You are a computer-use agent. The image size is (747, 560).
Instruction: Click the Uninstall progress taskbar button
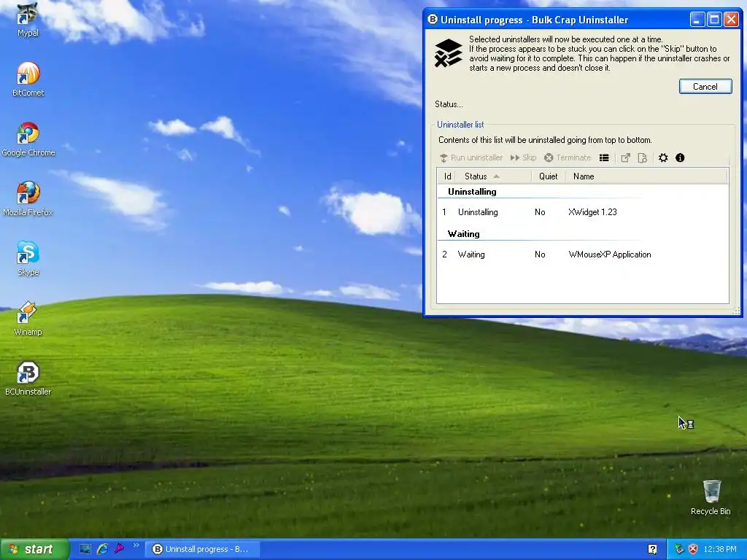click(x=201, y=549)
